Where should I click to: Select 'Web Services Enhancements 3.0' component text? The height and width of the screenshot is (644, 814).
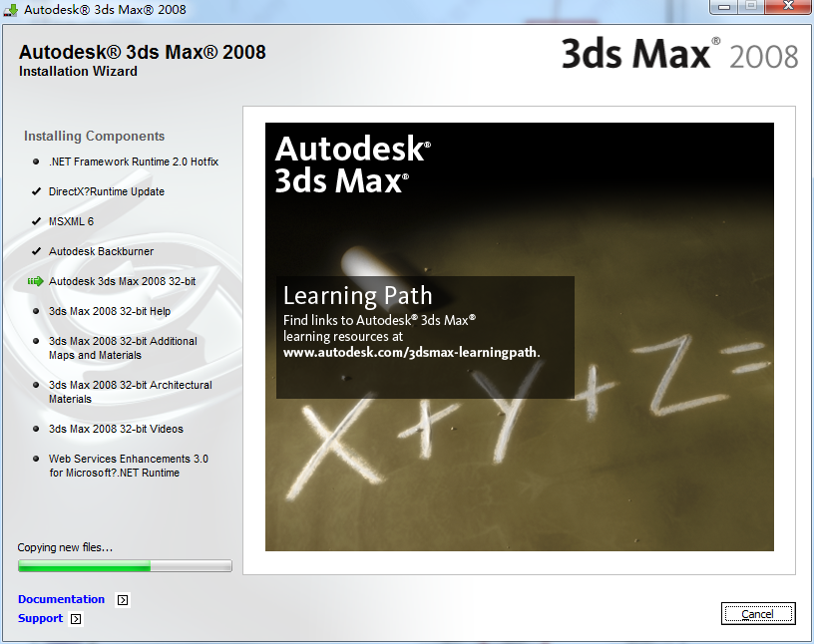pos(129,466)
